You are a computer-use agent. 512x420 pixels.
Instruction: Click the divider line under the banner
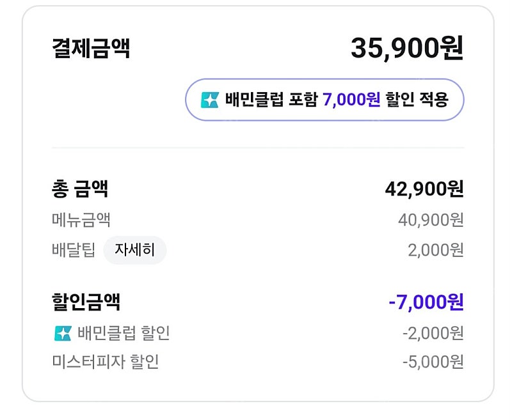(x=258, y=148)
